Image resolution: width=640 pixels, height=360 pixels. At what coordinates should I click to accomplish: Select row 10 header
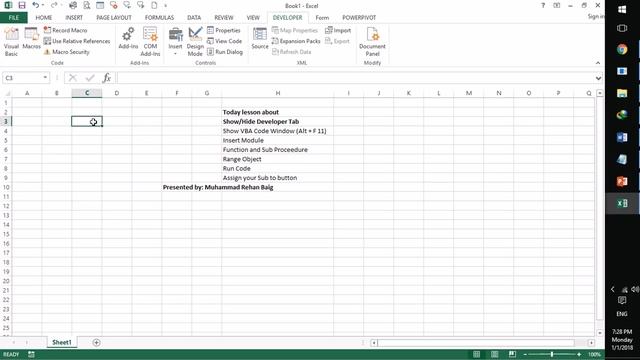tap(6, 187)
